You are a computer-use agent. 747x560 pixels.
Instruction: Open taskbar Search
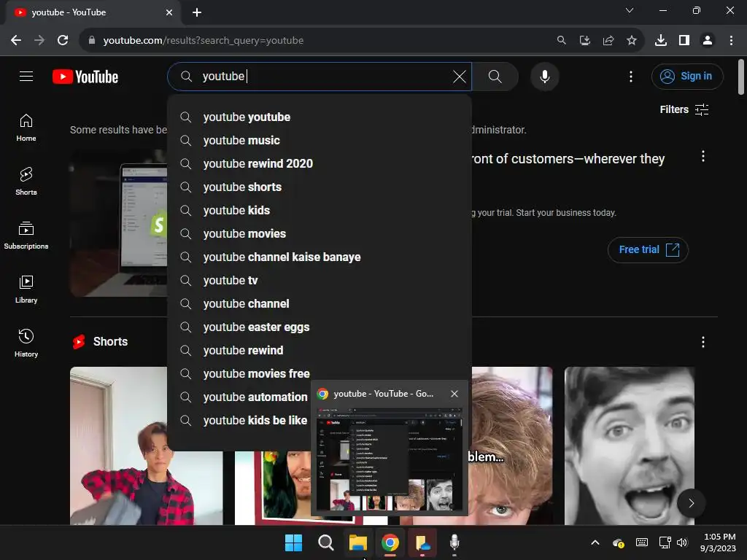326,542
